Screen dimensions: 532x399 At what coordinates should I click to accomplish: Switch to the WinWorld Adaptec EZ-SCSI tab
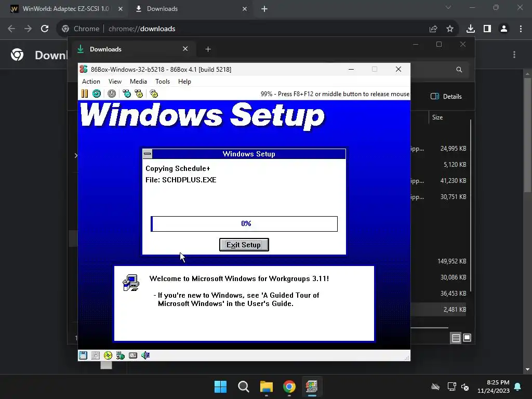click(65, 9)
